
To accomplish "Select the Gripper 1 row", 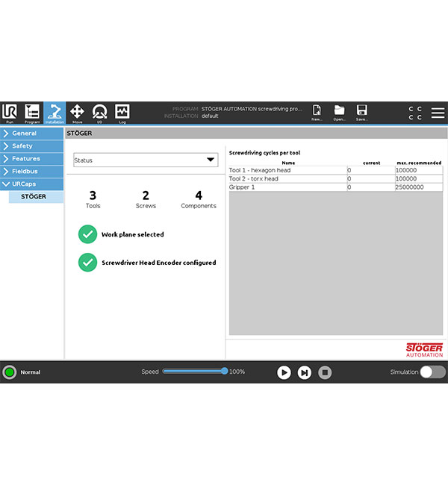I will click(335, 187).
